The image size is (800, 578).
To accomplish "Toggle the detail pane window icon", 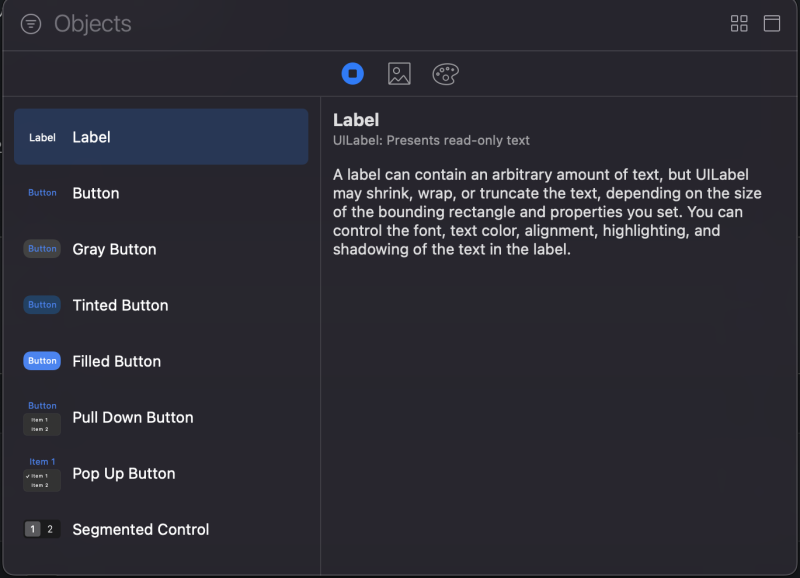I will [x=772, y=24].
